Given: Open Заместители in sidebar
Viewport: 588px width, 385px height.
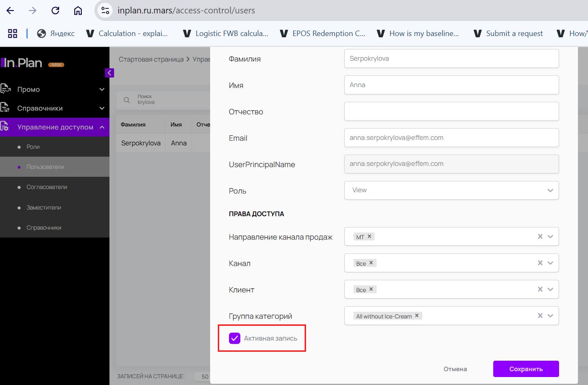Looking at the screenshot, I should pyautogui.click(x=44, y=207).
